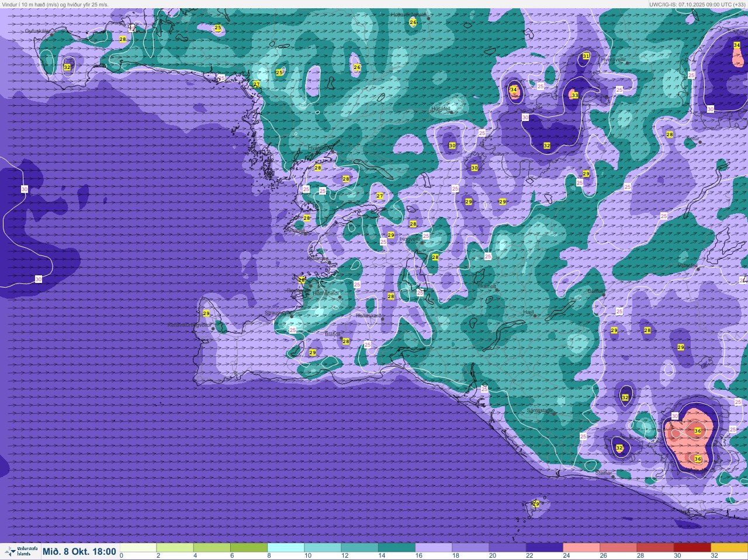
Task: Click the Hellisskarð station label
Action: point(368,316)
